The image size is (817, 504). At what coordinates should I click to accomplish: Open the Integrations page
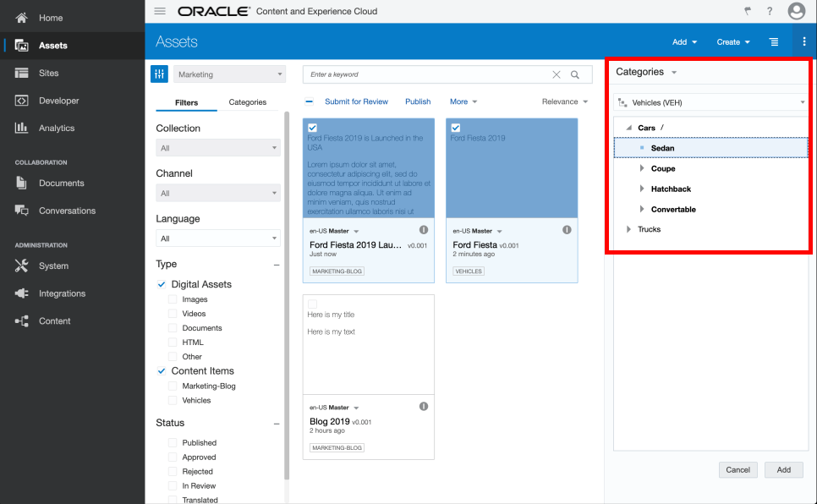[x=62, y=293]
